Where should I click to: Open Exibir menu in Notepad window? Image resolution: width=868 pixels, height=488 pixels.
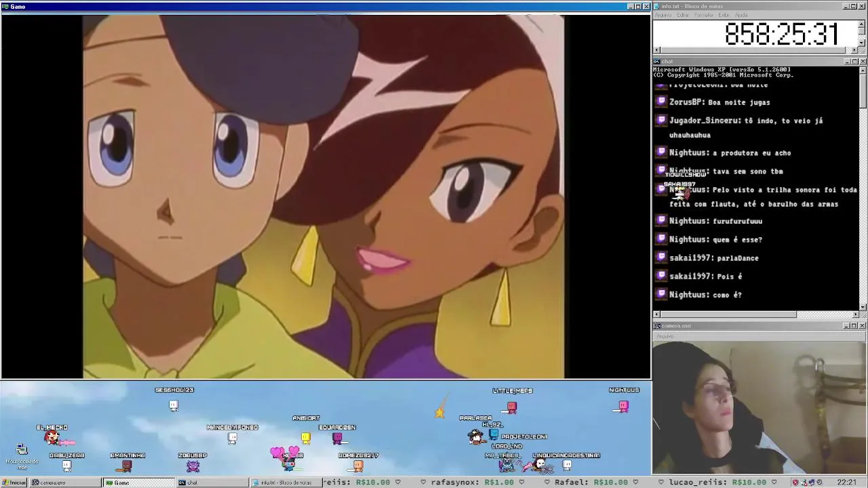tap(724, 15)
